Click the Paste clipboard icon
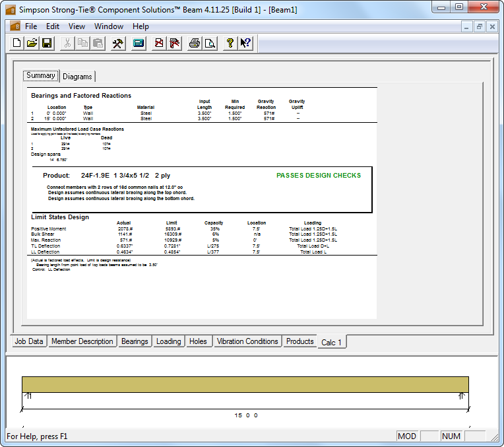 (x=98, y=43)
